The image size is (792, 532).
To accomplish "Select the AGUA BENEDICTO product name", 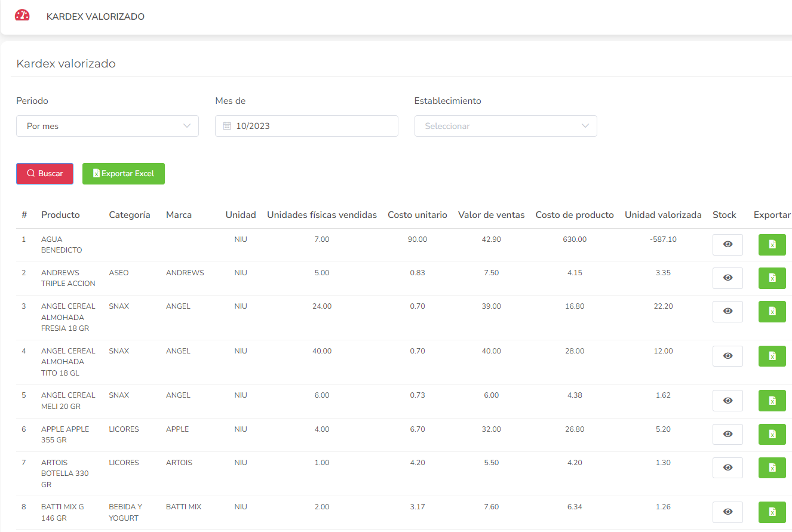I will [62, 245].
